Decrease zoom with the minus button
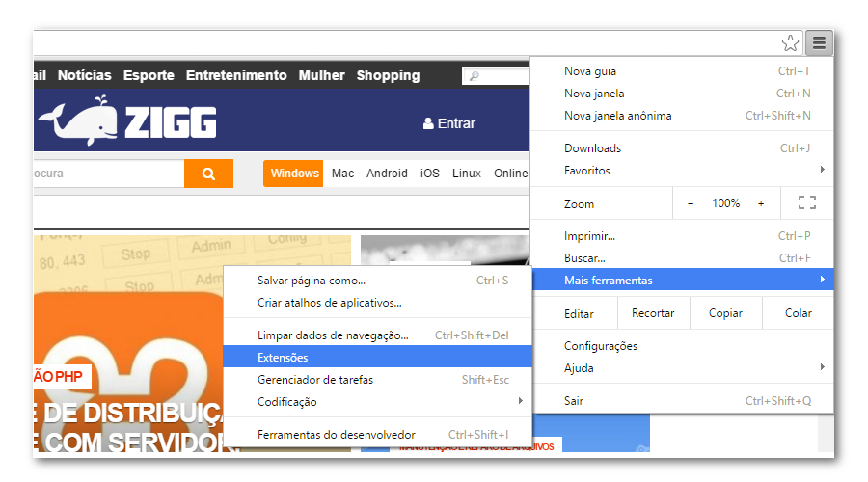Screen dimensions: 868x482 [691, 203]
